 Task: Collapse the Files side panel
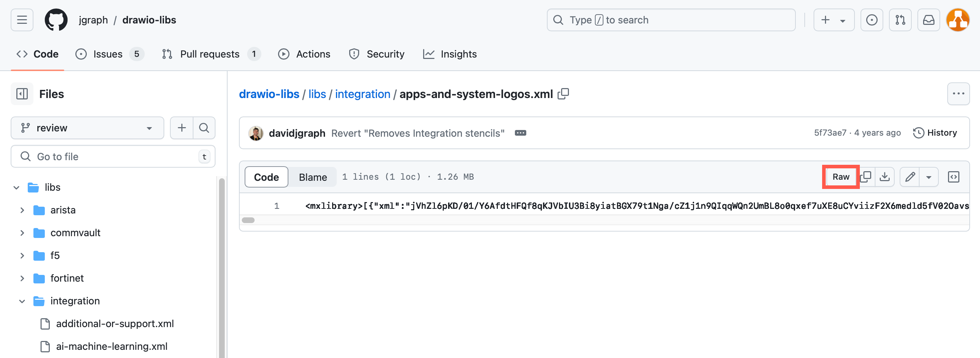(22, 94)
